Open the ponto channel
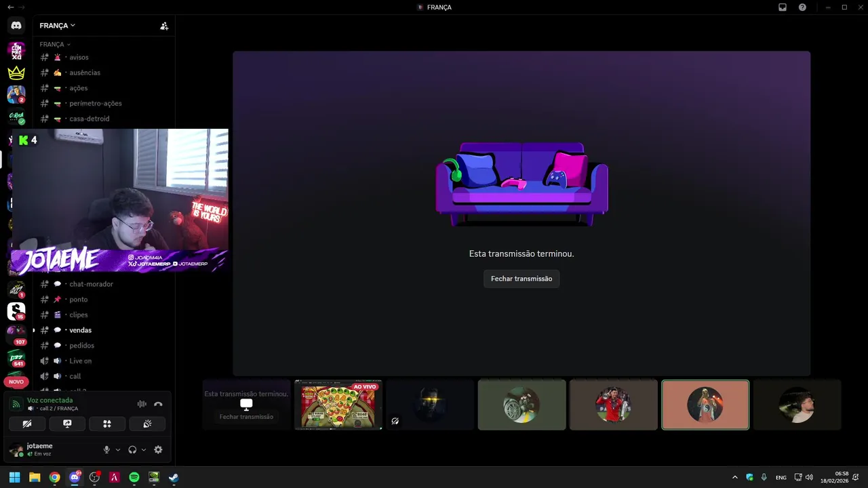Image resolution: width=868 pixels, height=488 pixels. (103, 300)
